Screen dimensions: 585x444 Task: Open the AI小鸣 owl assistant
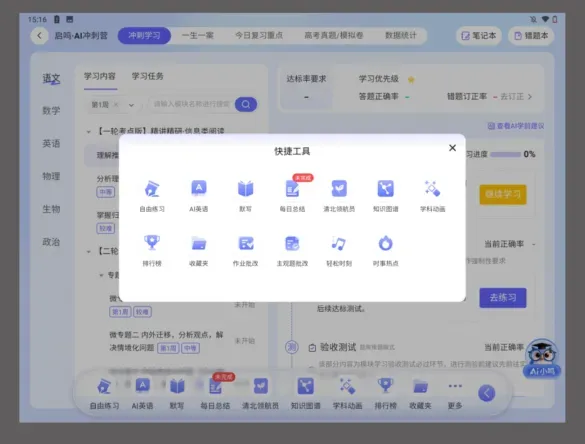point(542,358)
